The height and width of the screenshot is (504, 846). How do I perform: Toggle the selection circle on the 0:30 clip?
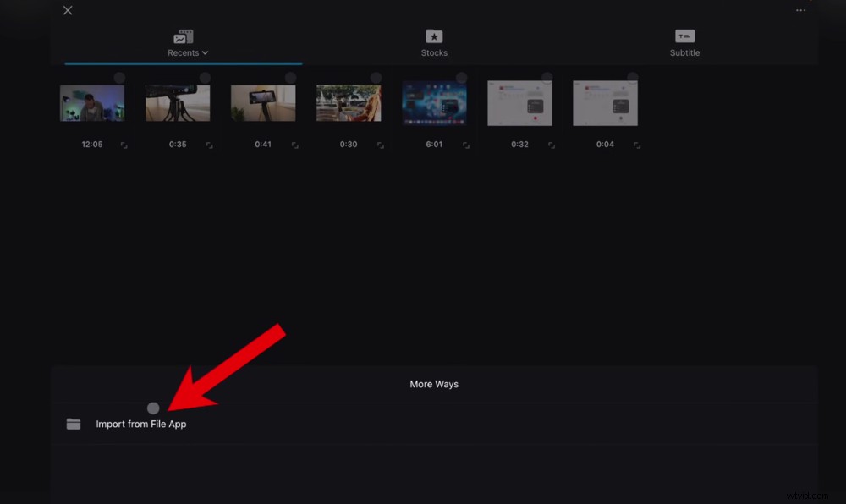click(x=375, y=77)
